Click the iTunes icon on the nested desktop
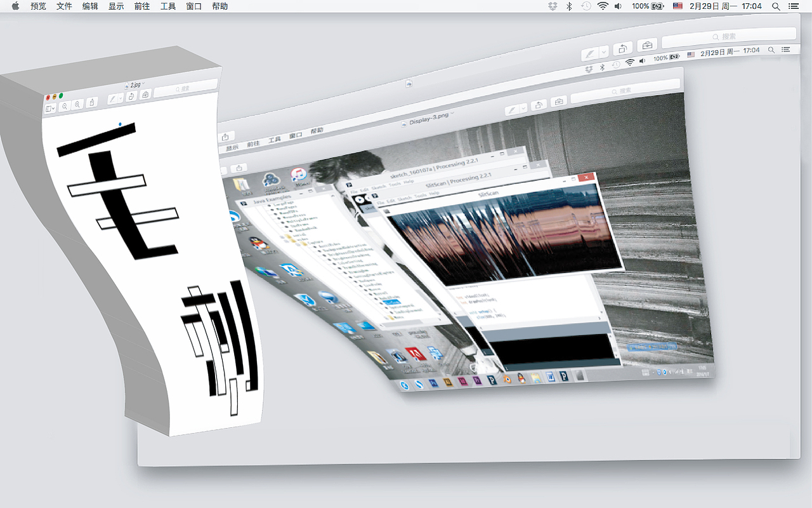The width and height of the screenshot is (812, 508). [298, 175]
